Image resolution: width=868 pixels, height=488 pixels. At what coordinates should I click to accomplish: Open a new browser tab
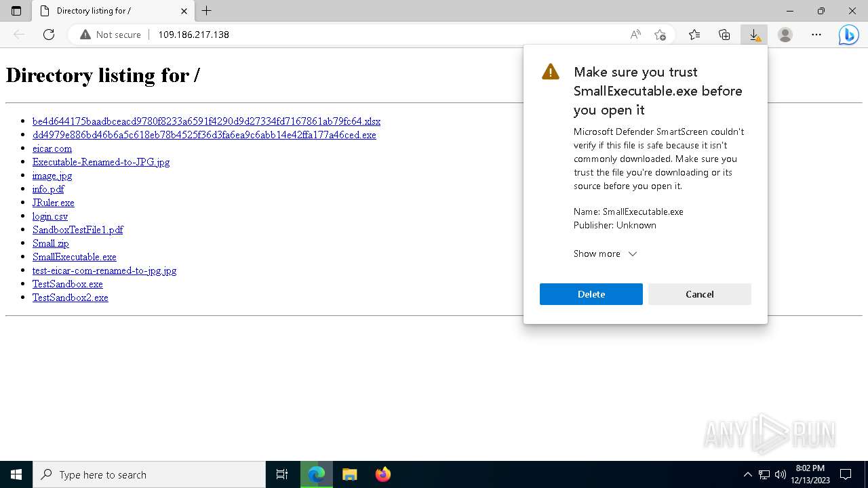coord(207,11)
